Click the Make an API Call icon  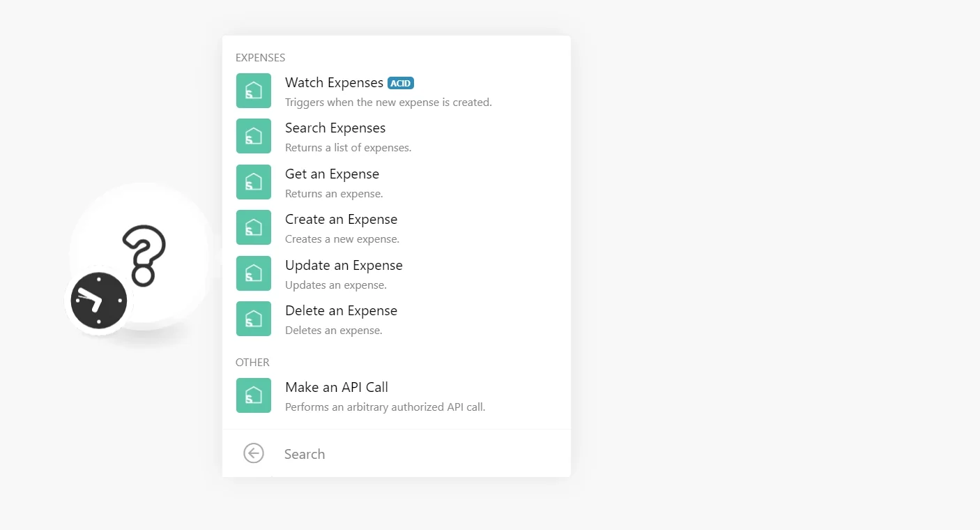(x=254, y=395)
